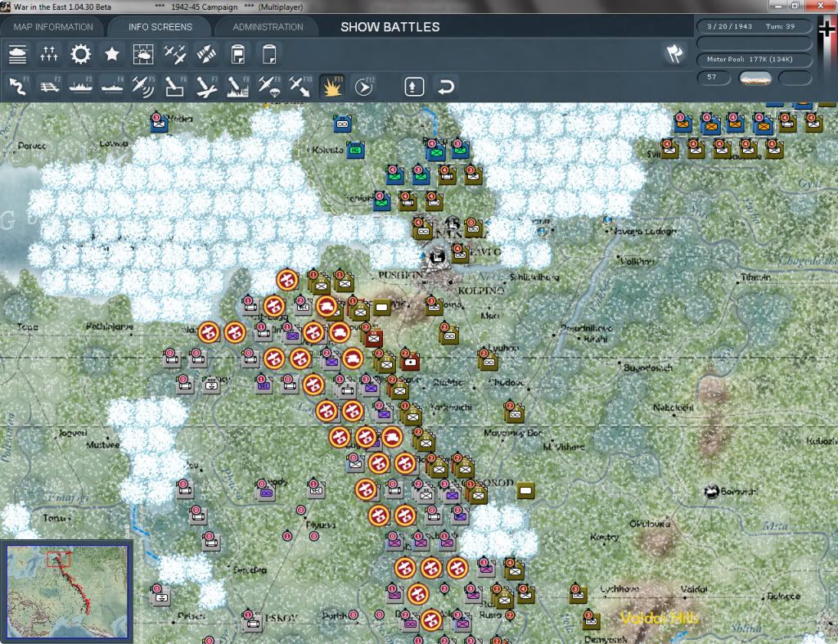Select the F6 bomb unit mode

tap(175, 87)
